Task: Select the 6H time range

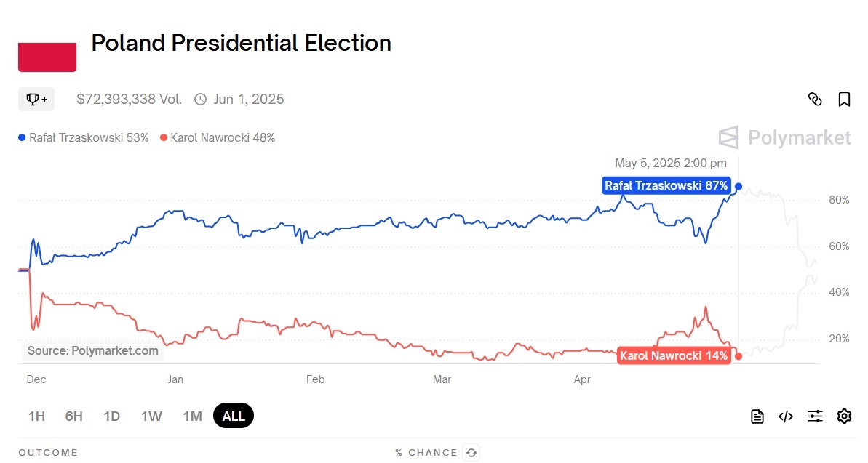Action: pos(73,416)
